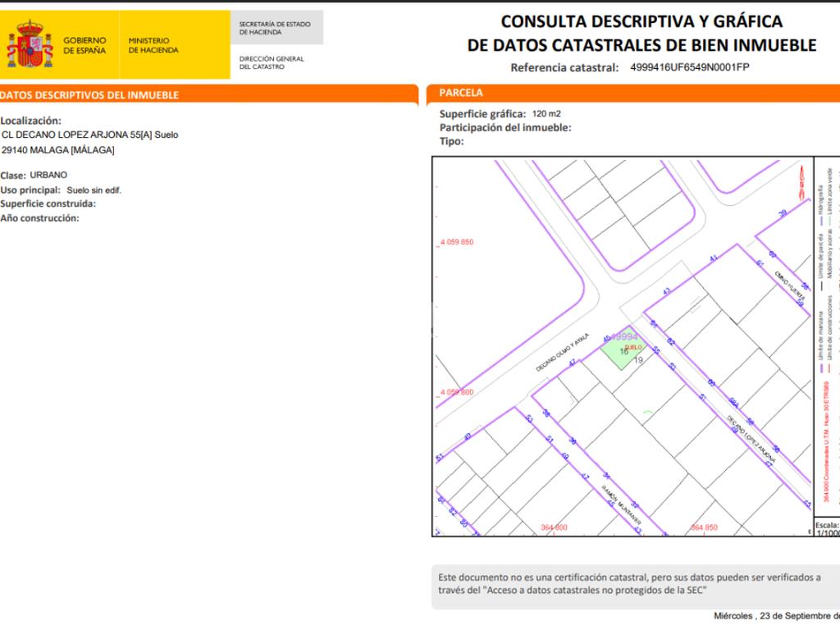Select the green highlighted parcel on map
The image size is (840, 630).
tap(623, 348)
